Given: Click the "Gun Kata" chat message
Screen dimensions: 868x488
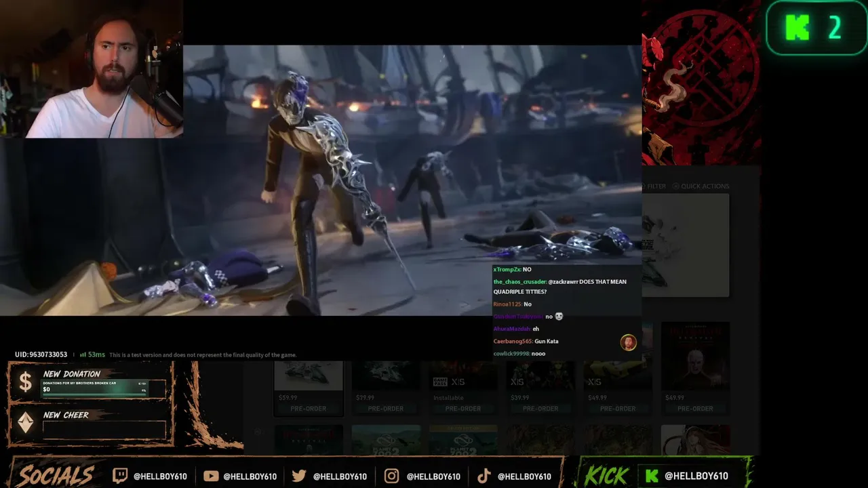Looking at the screenshot, I should click(547, 341).
